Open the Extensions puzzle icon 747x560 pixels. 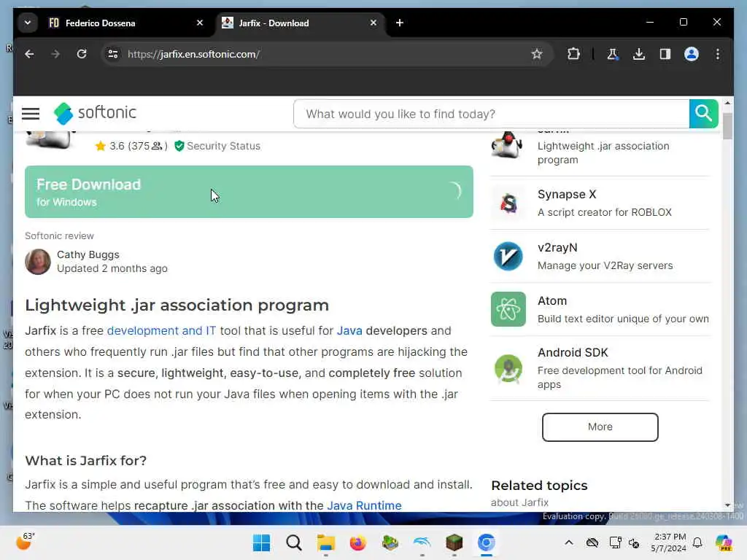click(x=573, y=54)
